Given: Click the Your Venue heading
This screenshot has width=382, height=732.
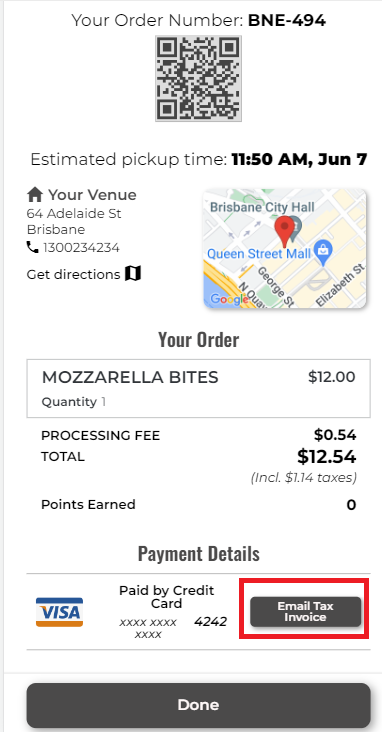Looking at the screenshot, I should click(92, 195).
